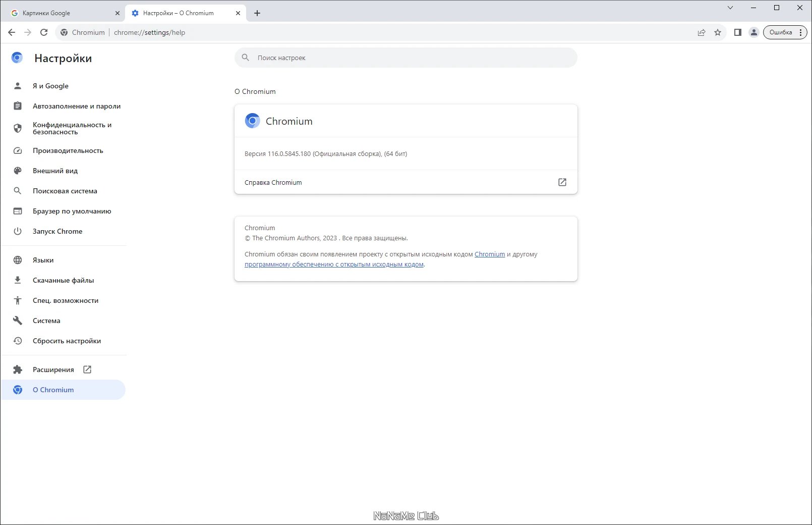Open the profile avatar menu
The height and width of the screenshot is (525, 812).
tap(753, 32)
